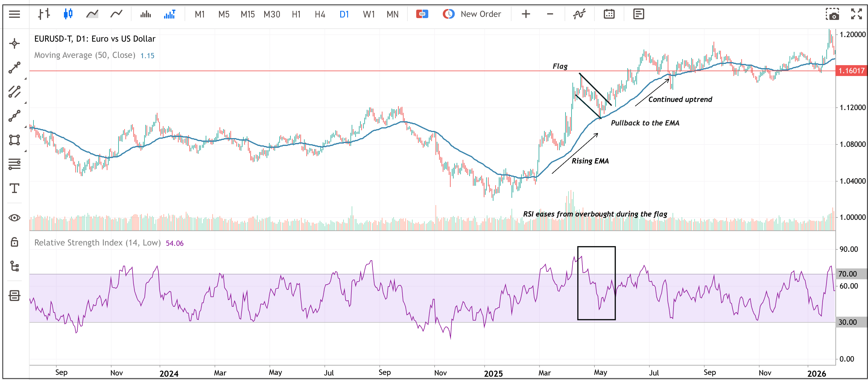Zoom out the chart with minus
Screen dimensions: 868x380
(x=550, y=14)
